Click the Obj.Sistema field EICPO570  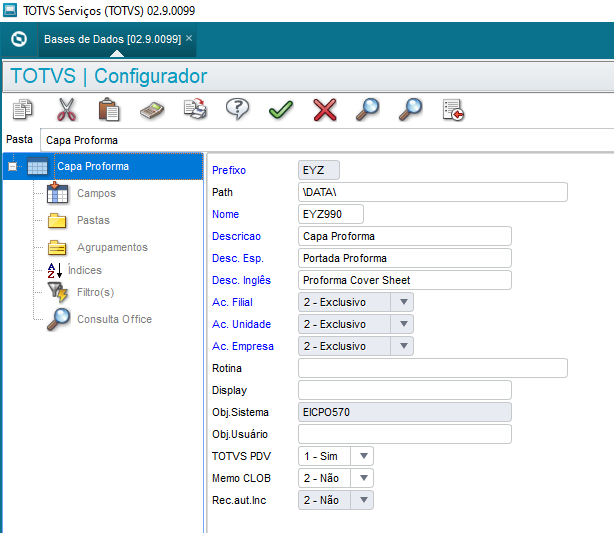pos(405,412)
